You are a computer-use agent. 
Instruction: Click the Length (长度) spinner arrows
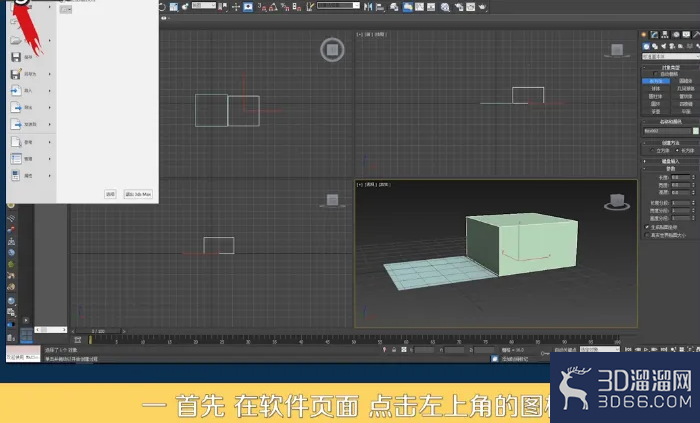coord(693,177)
